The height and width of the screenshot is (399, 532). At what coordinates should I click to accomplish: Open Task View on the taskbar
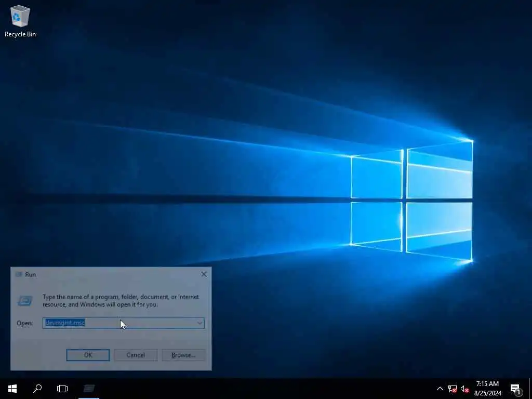(62, 389)
